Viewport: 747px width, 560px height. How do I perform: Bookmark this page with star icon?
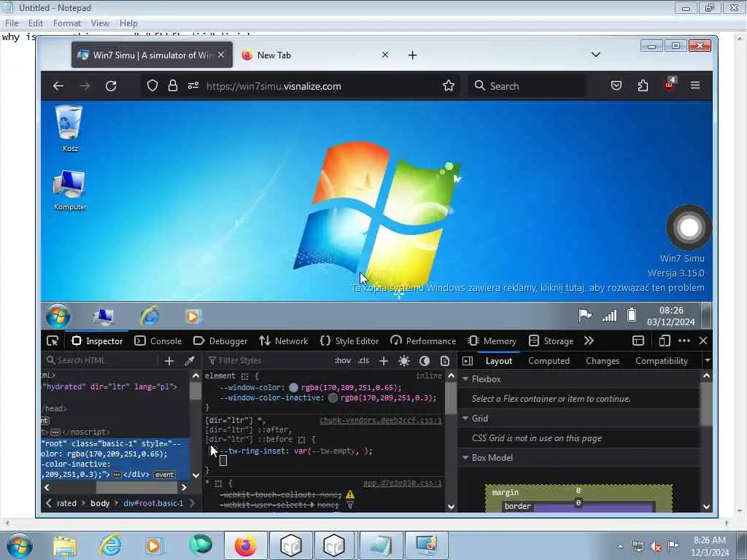click(449, 86)
